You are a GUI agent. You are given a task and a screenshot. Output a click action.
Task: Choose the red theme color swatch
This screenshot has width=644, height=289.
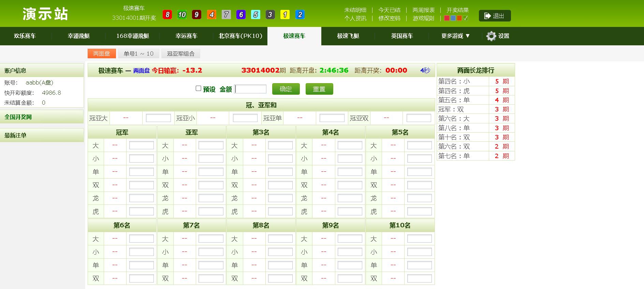[447, 18]
